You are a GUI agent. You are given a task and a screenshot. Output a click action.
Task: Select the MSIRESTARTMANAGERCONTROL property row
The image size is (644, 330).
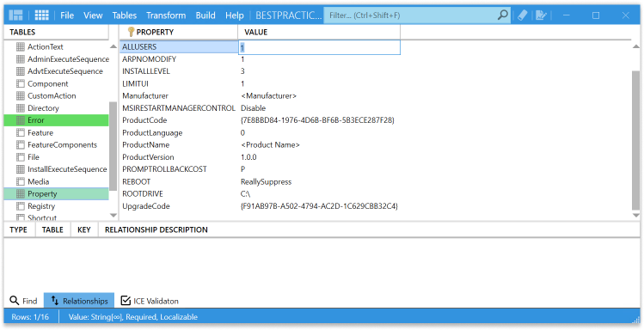point(261,108)
